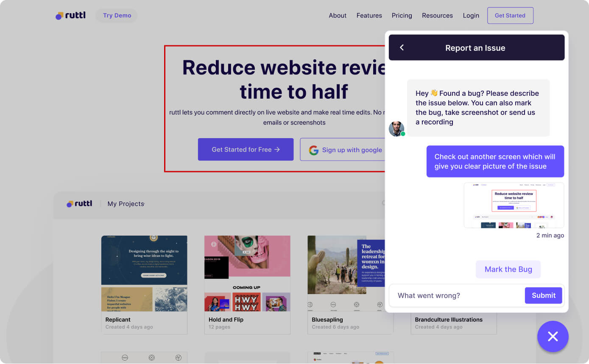This screenshot has width=589, height=364.
Task: Click the ruttl logo in the top navigation
Action: pyautogui.click(x=70, y=15)
